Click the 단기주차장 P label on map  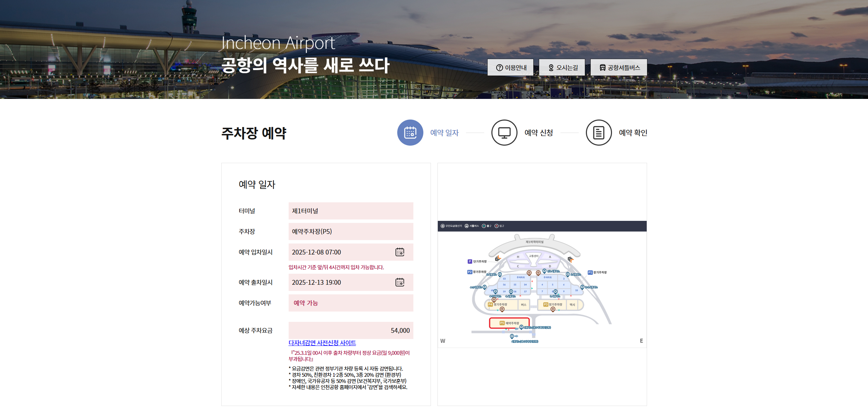477,261
